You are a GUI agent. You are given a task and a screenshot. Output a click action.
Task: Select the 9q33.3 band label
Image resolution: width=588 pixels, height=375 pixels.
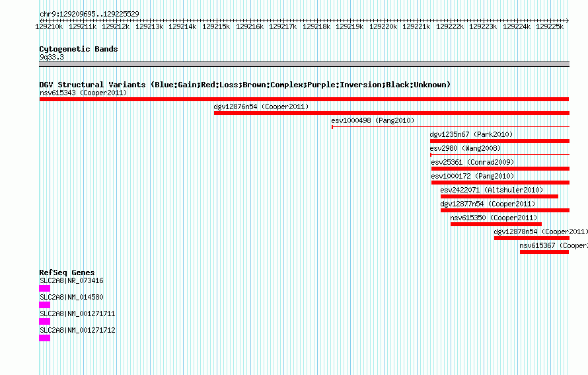click(x=52, y=57)
